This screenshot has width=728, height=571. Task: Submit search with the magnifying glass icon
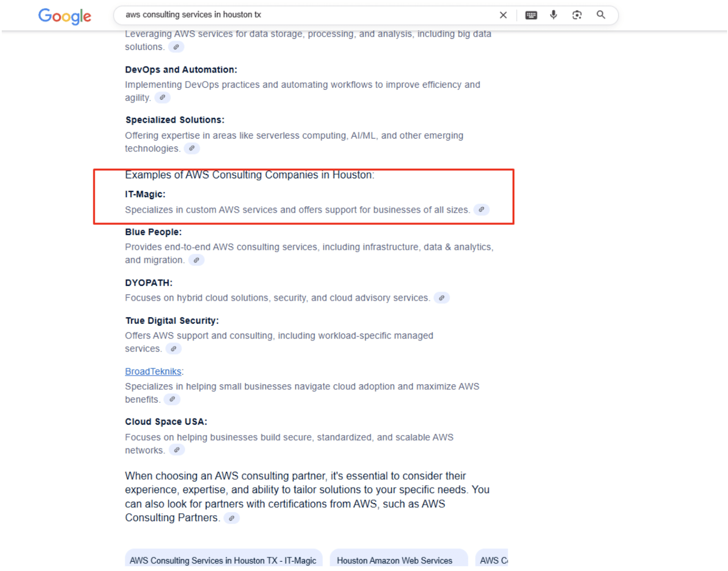(601, 15)
